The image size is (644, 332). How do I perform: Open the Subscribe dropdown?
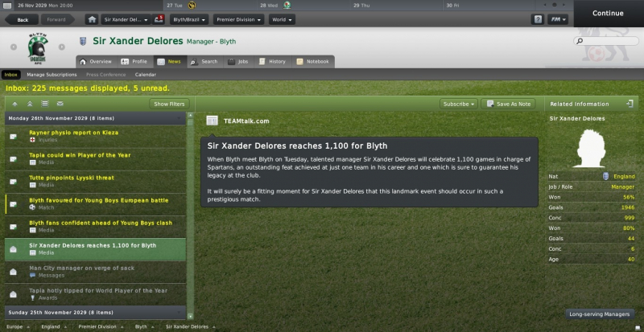click(459, 104)
